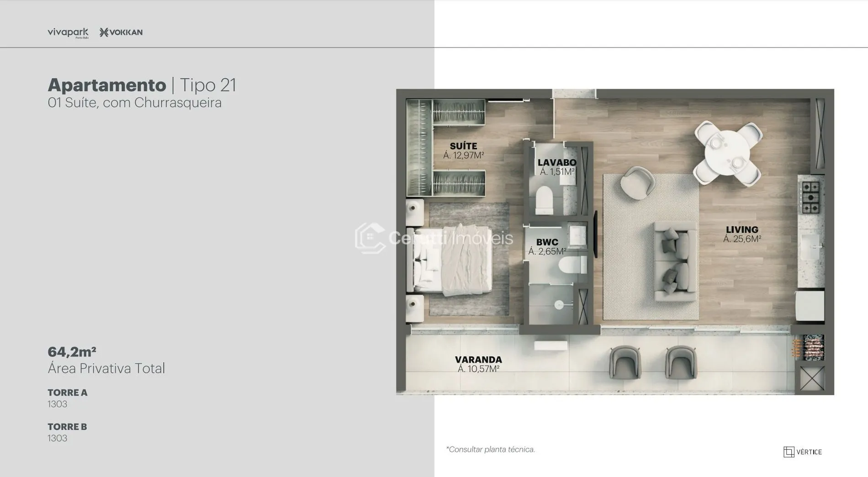
Task: Click the Vokkan logo
Action: pyautogui.click(x=121, y=32)
